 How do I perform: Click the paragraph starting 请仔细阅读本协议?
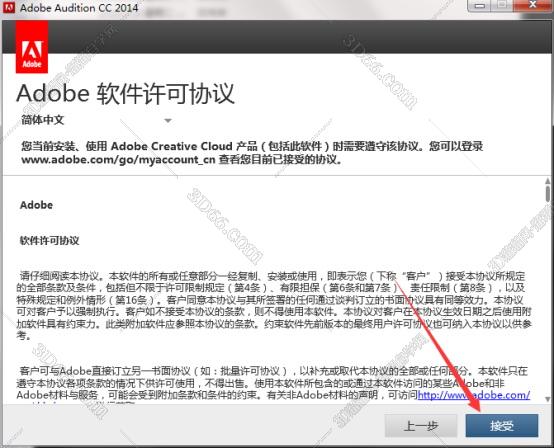coord(274,306)
